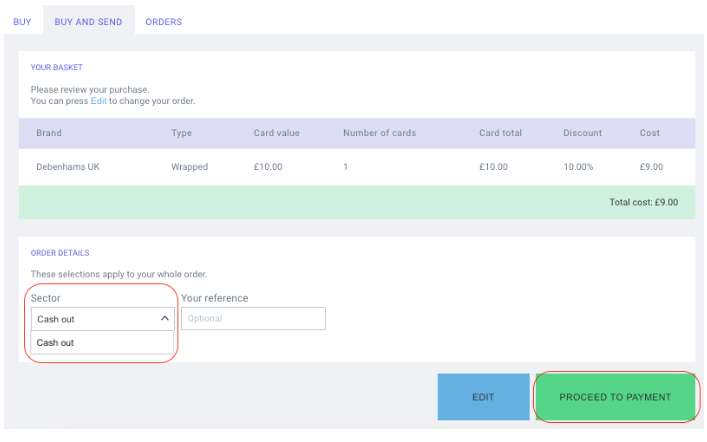Select the BUY AND SEND tab

pyautogui.click(x=88, y=22)
